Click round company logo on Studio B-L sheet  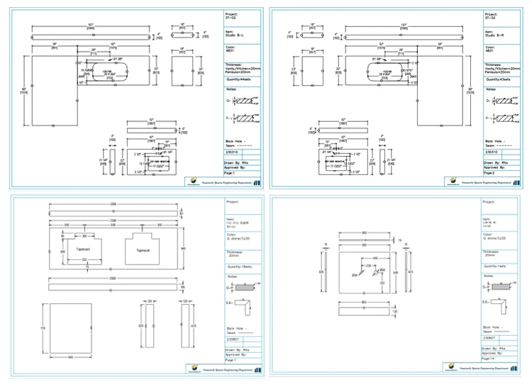pos(194,181)
